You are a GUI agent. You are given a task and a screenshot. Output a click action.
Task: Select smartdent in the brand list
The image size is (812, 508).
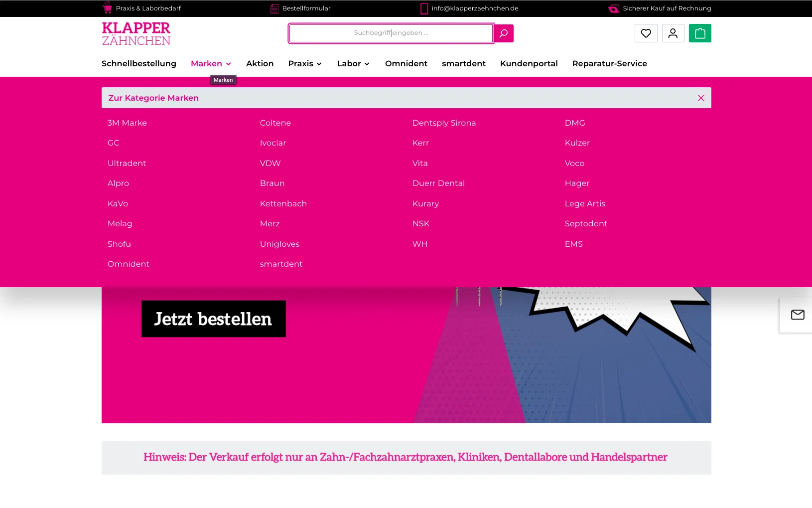pos(281,264)
